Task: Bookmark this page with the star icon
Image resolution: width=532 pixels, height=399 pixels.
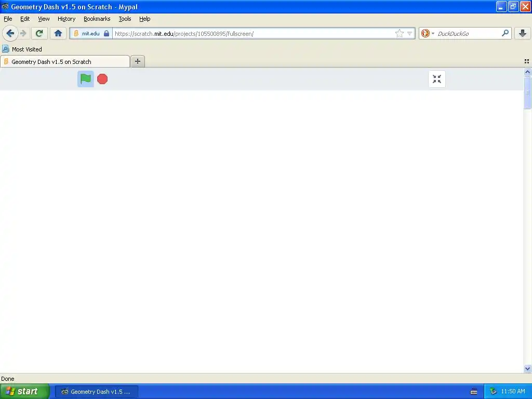Action: (x=400, y=33)
